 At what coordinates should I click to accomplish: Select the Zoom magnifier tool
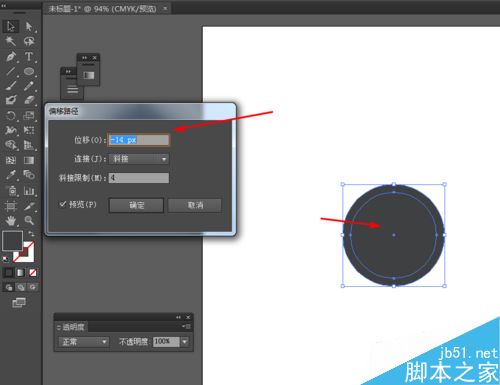(29, 220)
